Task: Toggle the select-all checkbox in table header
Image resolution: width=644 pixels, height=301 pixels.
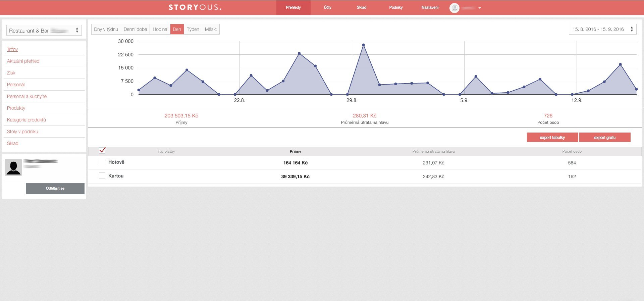Action: (x=102, y=150)
